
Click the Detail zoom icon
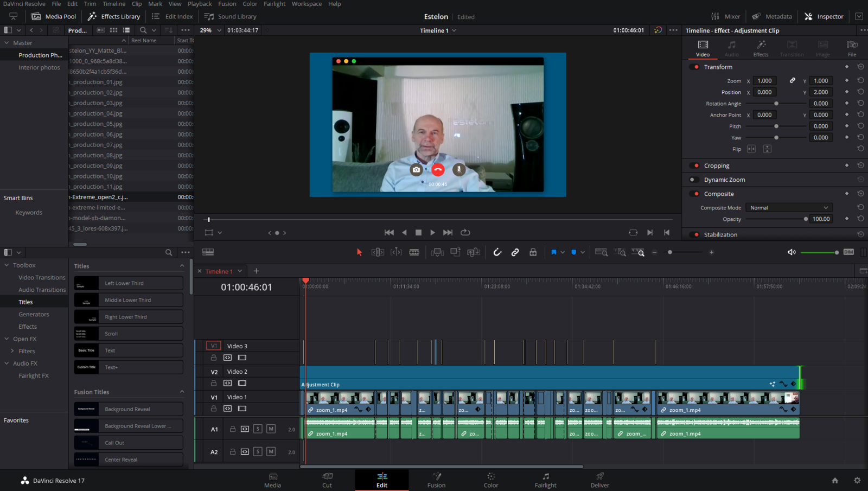pos(620,252)
